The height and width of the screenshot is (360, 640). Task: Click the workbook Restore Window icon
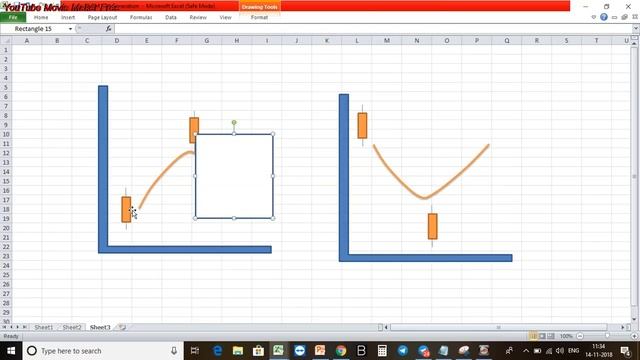pyautogui.click(x=624, y=17)
